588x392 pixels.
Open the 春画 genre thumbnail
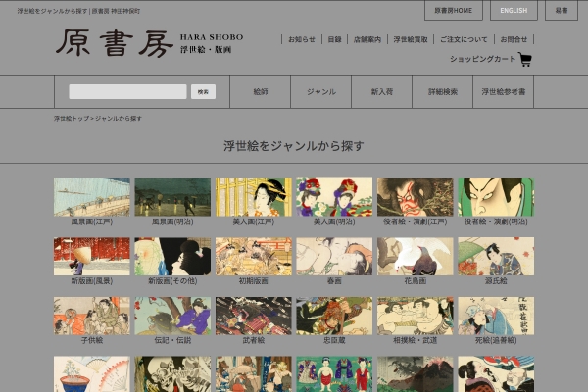coord(334,257)
